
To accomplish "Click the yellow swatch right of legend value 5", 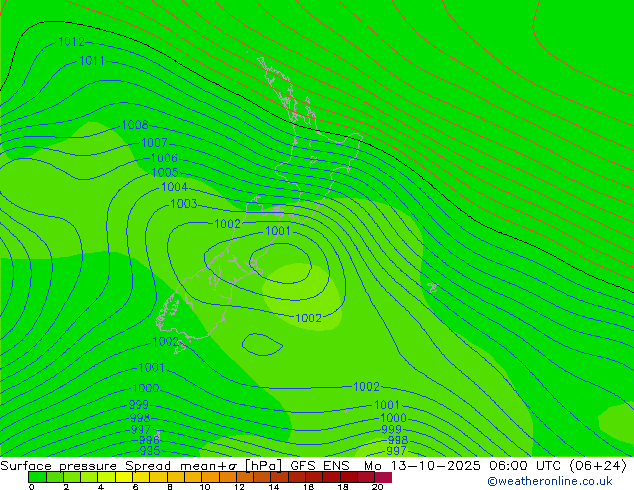I will tap(124, 477).
